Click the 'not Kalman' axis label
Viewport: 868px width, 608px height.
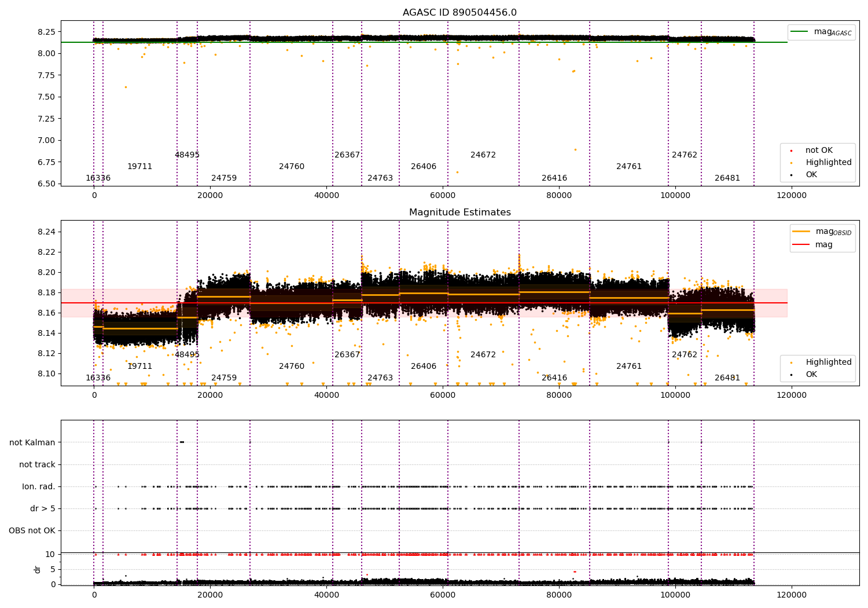point(32,442)
